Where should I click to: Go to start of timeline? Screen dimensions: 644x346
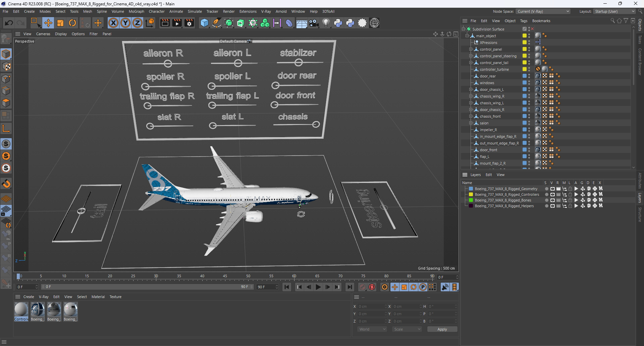286,287
